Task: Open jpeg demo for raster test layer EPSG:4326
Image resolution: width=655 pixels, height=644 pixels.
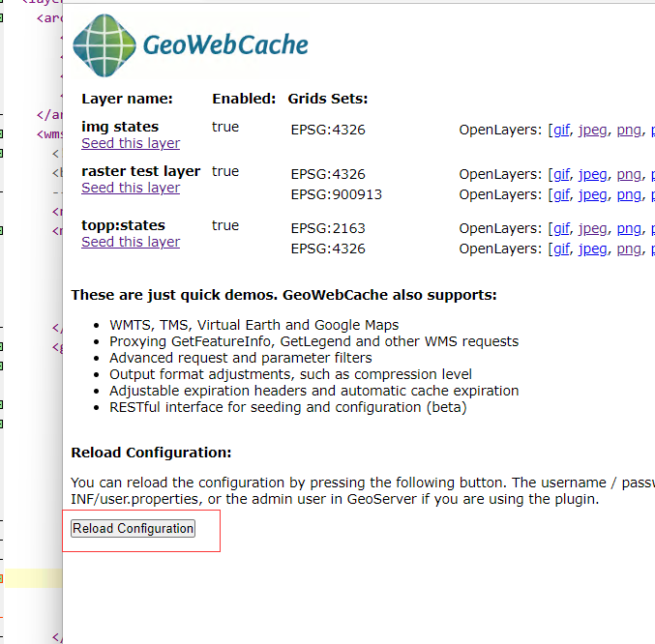Action: tap(593, 174)
